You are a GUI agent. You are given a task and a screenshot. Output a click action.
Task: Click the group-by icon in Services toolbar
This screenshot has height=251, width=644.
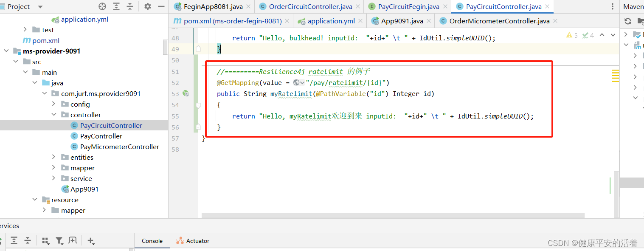point(46,240)
